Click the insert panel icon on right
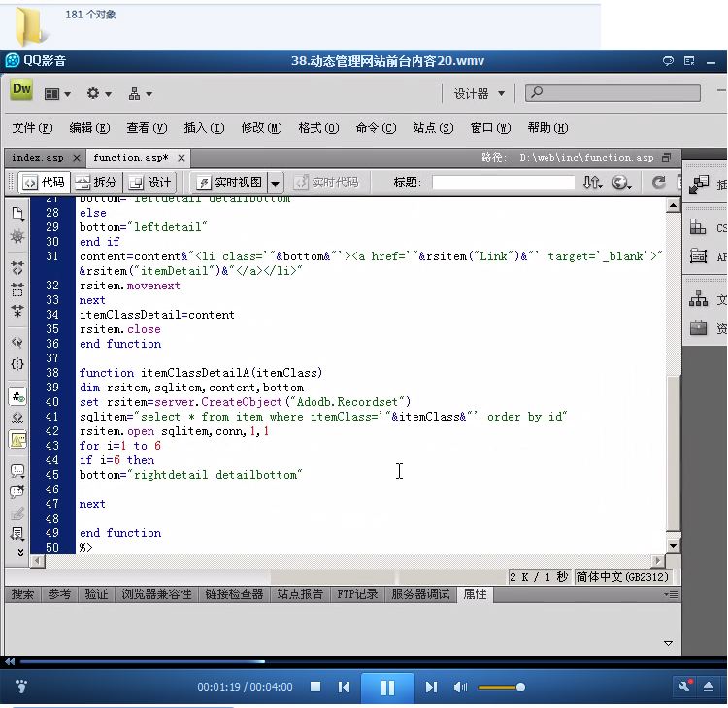 point(699,185)
